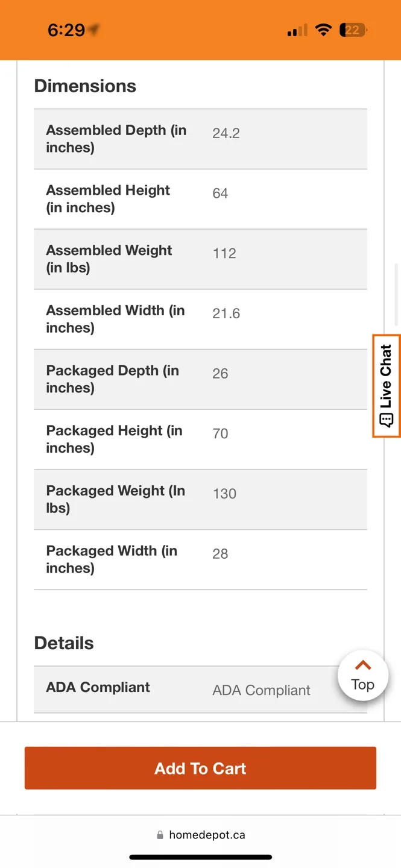This screenshot has height=868, width=401.
Task: Click the Details section heading
Action: [63, 643]
